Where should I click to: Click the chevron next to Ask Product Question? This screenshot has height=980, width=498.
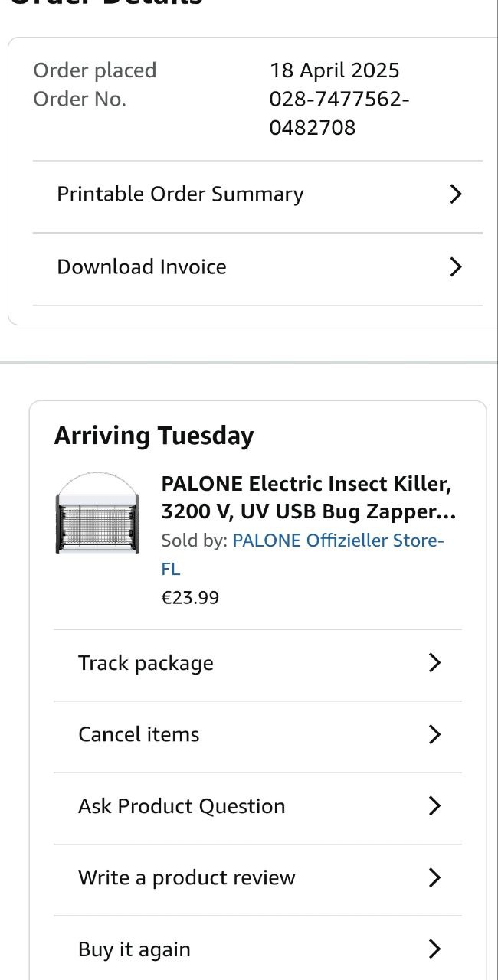point(434,806)
